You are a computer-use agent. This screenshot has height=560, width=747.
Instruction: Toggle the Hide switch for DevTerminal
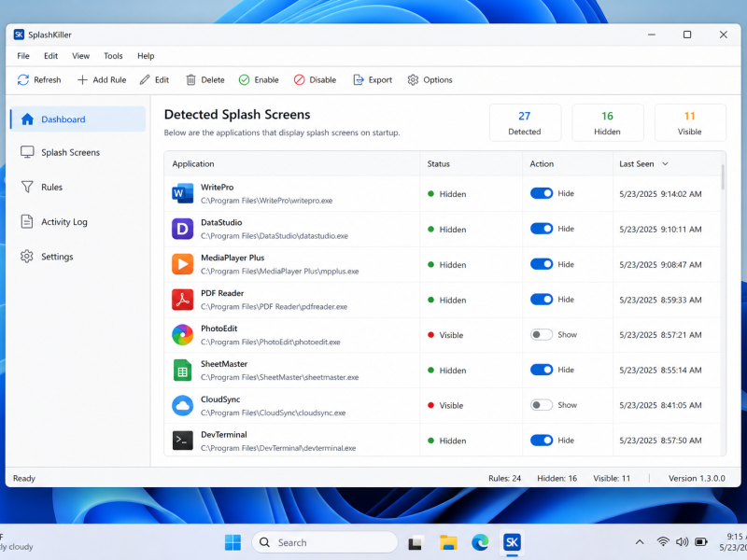542,441
